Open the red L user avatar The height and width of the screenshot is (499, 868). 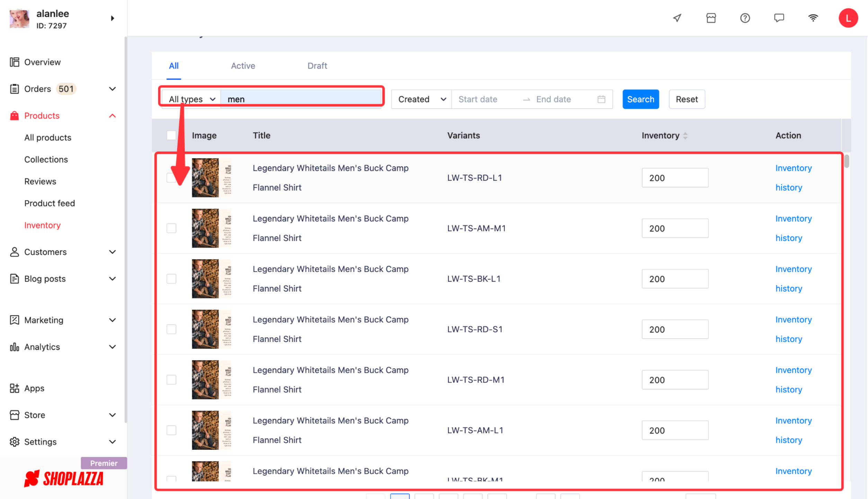coord(848,18)
